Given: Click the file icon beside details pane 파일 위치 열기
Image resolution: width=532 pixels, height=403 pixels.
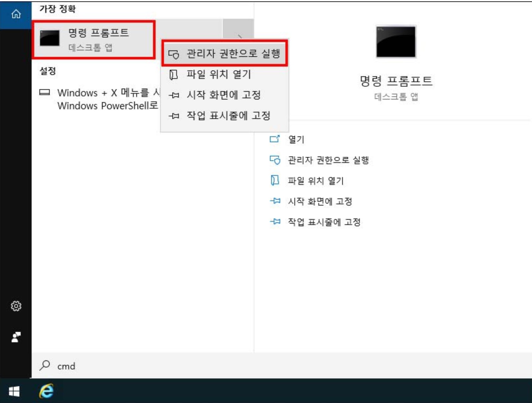Looking at the screenshot, I should (275, 180).
